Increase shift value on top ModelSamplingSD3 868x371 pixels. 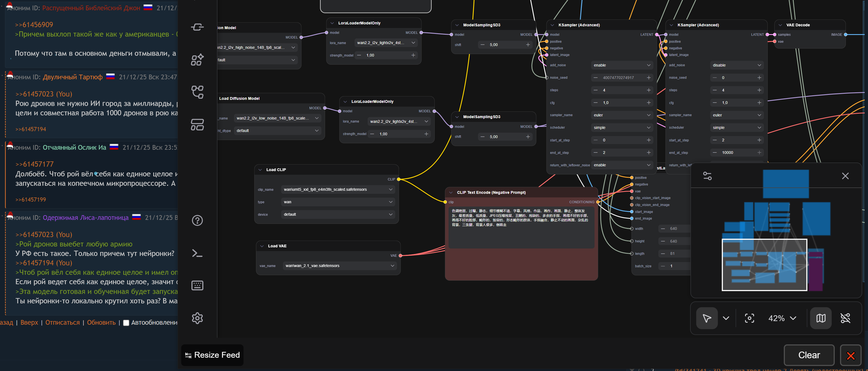[x=528, y=45]
